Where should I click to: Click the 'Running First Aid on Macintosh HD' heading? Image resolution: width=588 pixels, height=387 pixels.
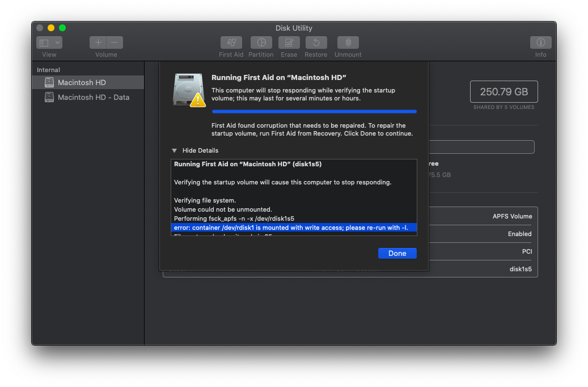tap(278, 77)
